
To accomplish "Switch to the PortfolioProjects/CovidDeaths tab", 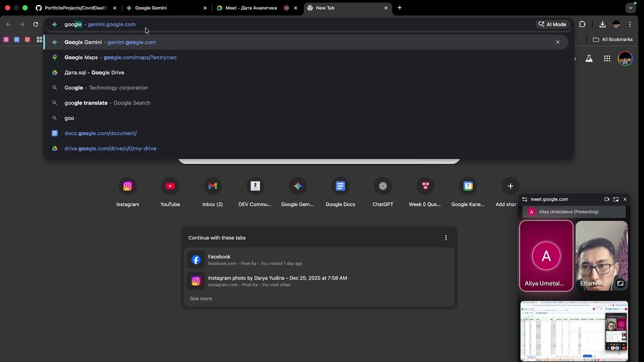I will point(75,8).
